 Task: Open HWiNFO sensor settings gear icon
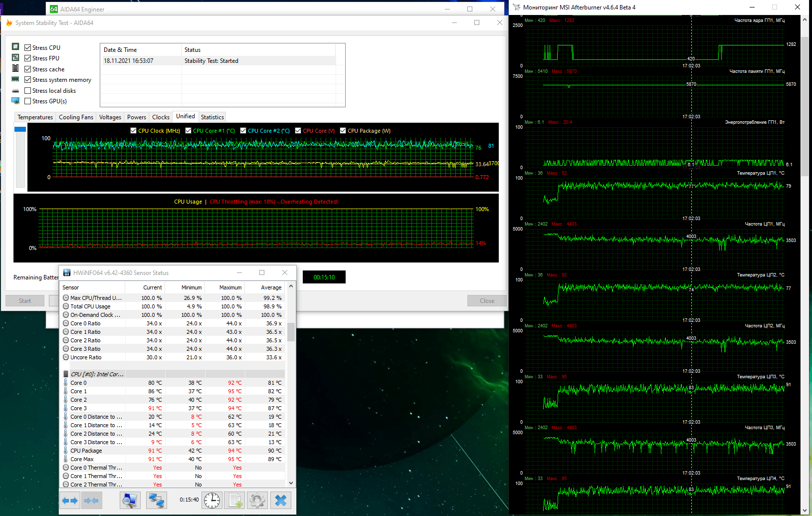[257, 500]
